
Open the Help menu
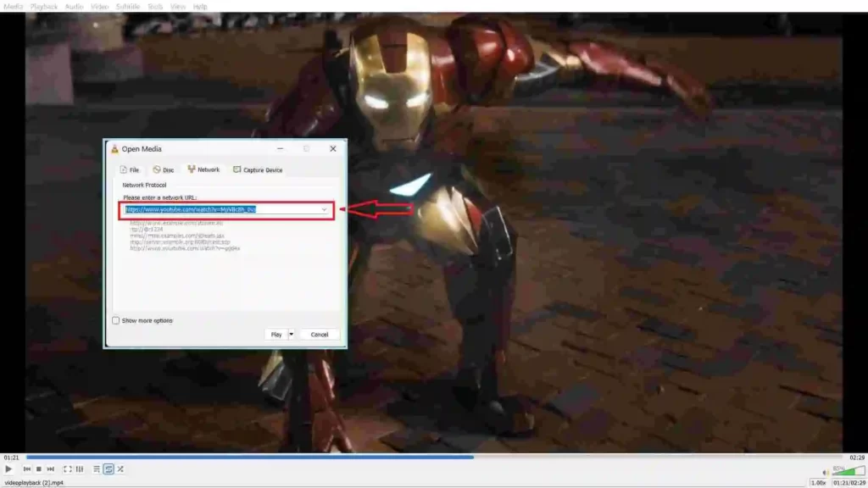(x=200, y=7)
